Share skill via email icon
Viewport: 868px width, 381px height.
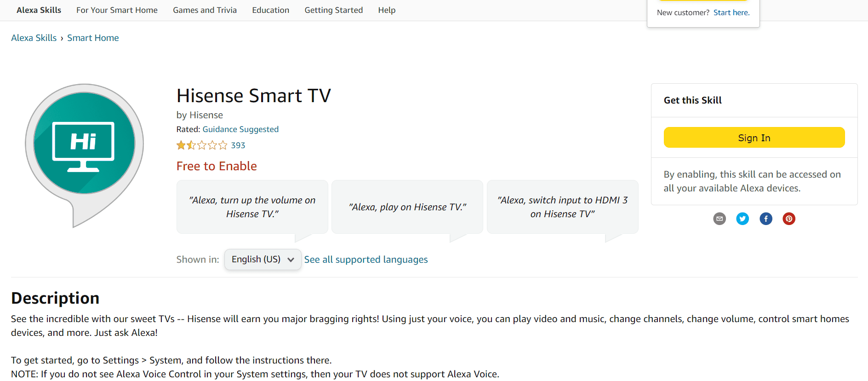720,219
